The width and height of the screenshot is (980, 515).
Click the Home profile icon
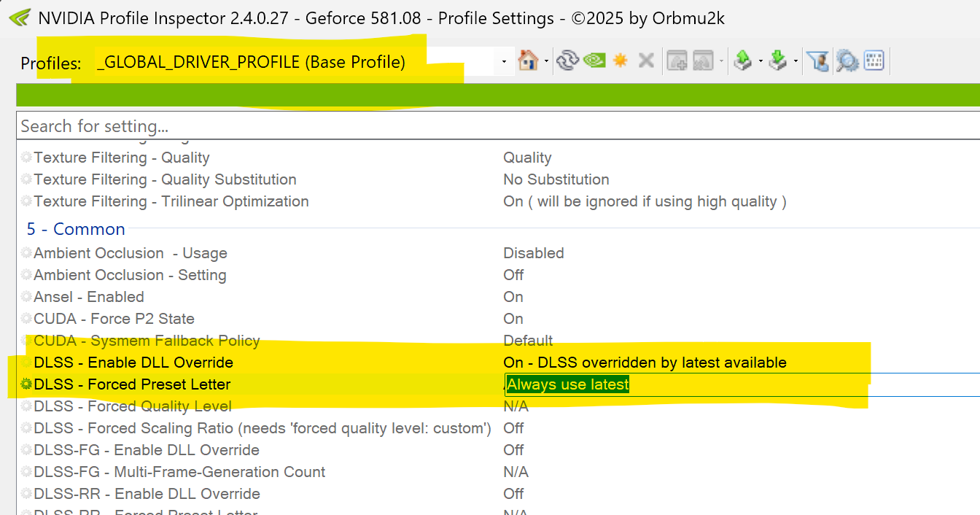(x=526, y=61)
